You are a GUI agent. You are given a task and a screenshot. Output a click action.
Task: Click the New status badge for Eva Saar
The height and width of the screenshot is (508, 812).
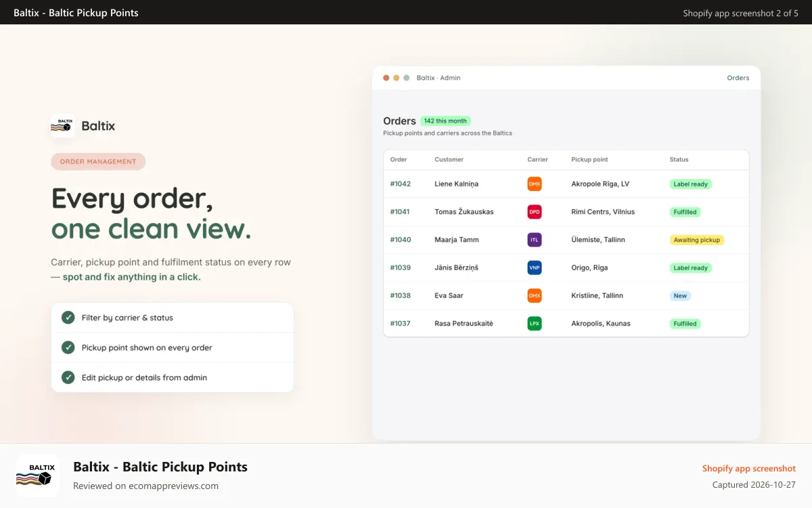click(680, 295)
